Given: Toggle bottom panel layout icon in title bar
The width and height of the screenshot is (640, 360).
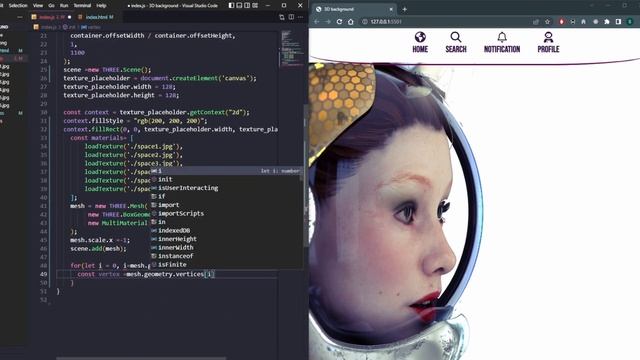Looking at the screenshot, I should 239,5.
